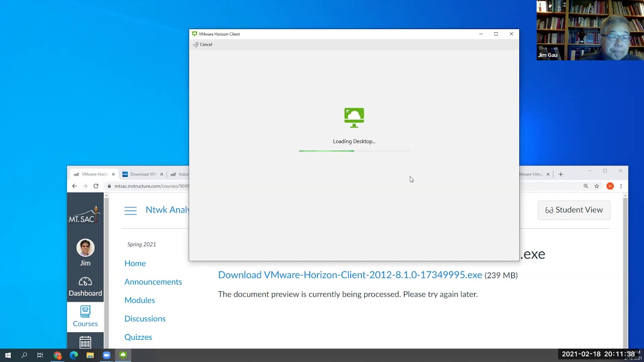
Task: Open the Calendar icon in Canvas sidebar
Action: click(x=85, y=342)
